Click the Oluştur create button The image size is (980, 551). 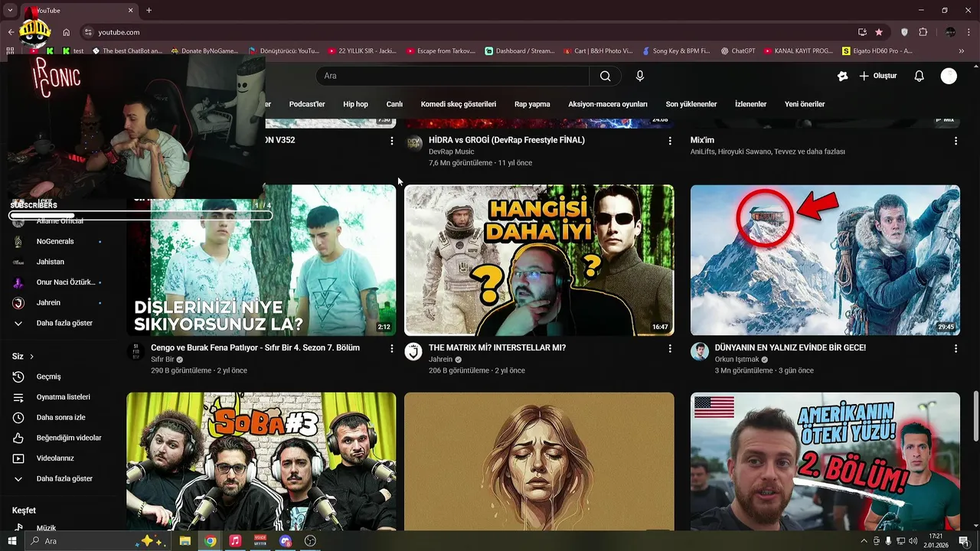pos(877,76)
